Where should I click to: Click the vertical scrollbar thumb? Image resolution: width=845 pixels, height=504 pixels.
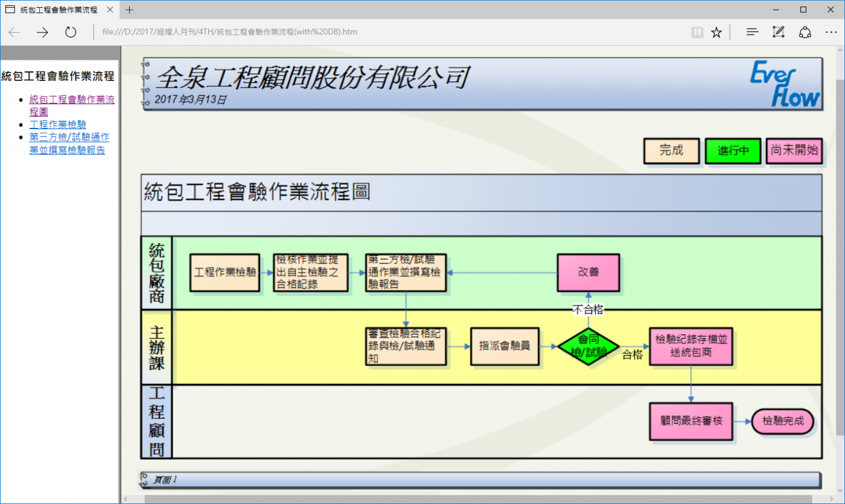(x=840, y=257)
